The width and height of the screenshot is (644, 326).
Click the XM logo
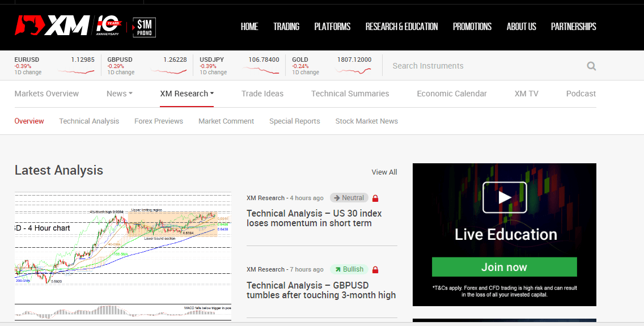pos(52,26)
